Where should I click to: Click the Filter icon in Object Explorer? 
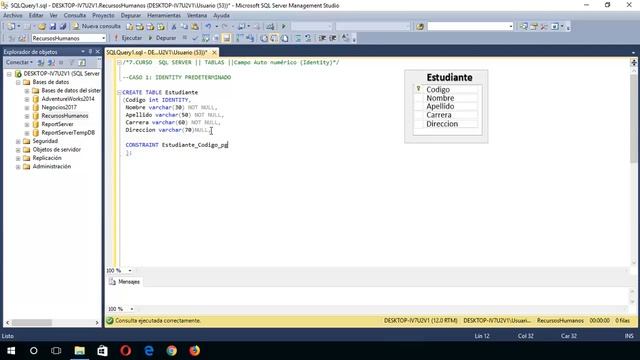point(71,62)
